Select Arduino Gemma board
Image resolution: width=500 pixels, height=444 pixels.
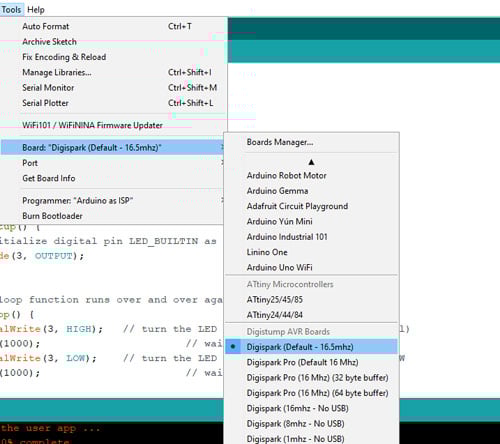coord(312,191)
